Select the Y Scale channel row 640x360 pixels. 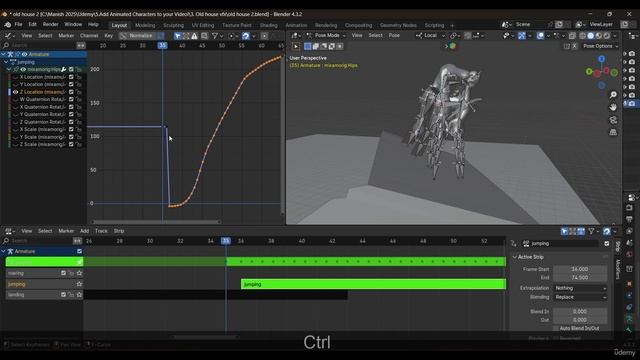(44, 137)
